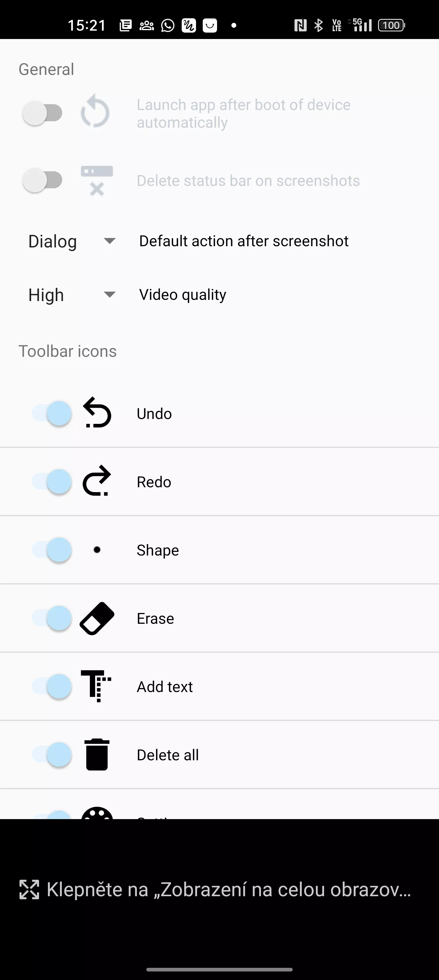
Task: Tap the Erase eraser icon
Action: click(x=97, y=618)
